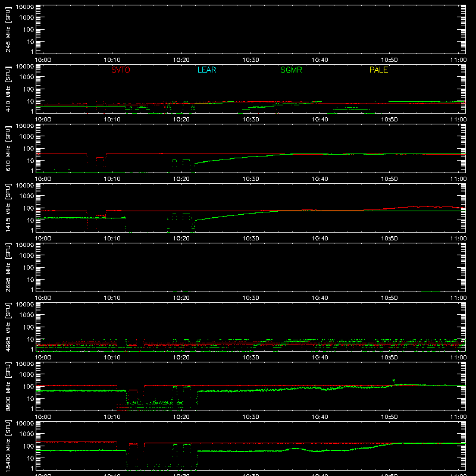The width and height of the screenshot is (476, 476).
Task: Click the green spike near 10:50 in 8800 MHz plot
Action: (x=394, y=381)
